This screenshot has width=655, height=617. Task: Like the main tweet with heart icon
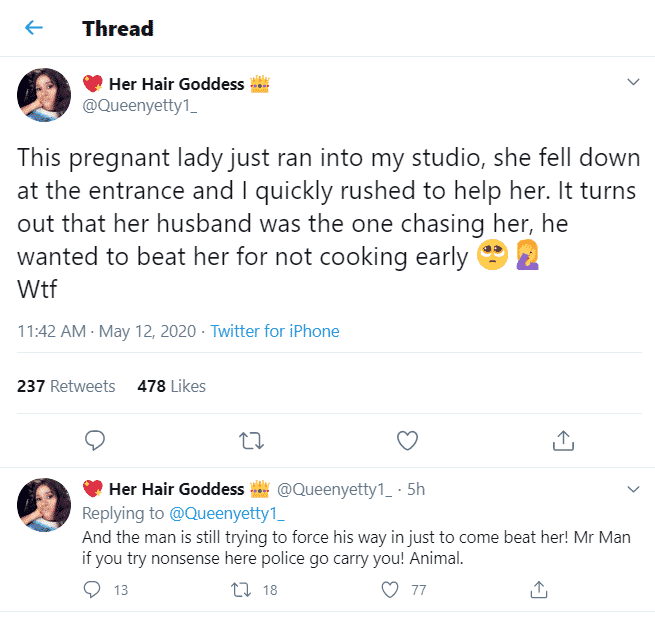406,440
